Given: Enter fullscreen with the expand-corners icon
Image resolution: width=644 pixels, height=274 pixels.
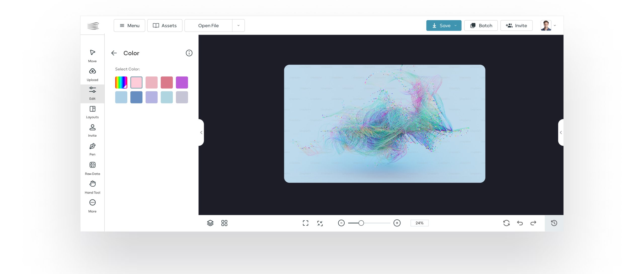Looking at the screenshot, I should click(305, 223).
